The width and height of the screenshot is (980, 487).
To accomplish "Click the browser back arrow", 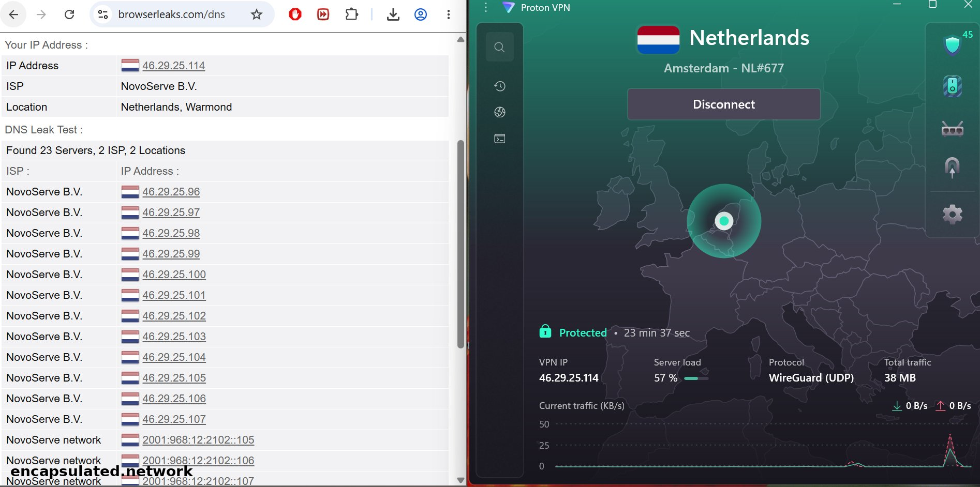I will pyautogui.click(x=14, y=14).
